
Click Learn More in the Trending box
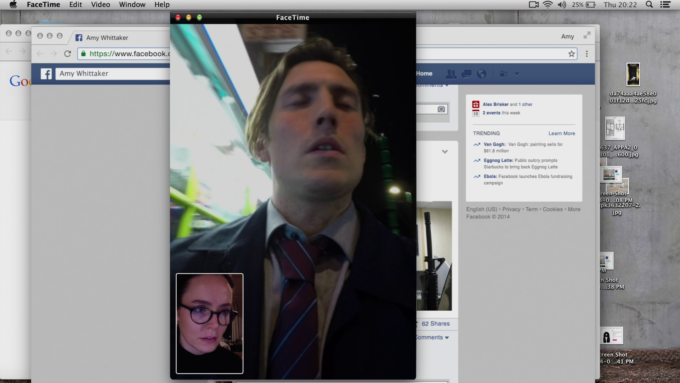(x=562, y=134)
